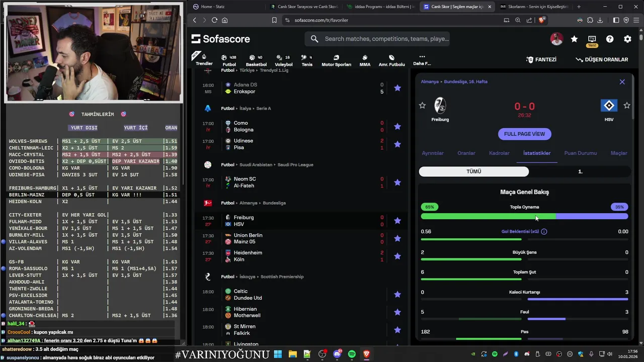The width and height of the screenshot is (644, 362).
Task: Go to browser home page
Action: click(224, 20)
